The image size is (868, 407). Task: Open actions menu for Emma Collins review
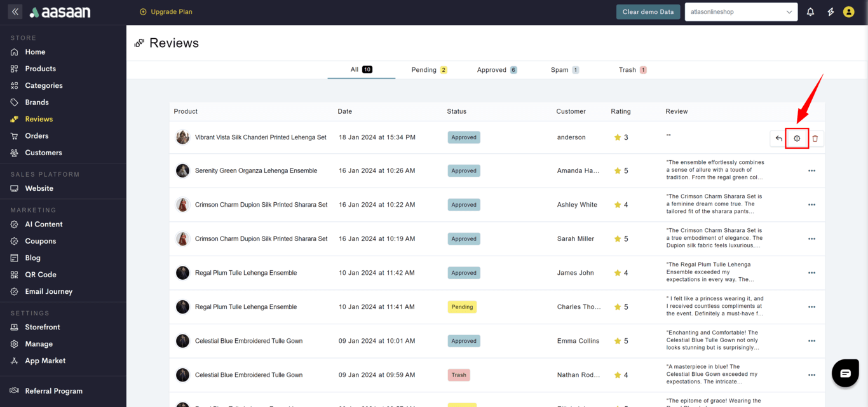[811, 341]
